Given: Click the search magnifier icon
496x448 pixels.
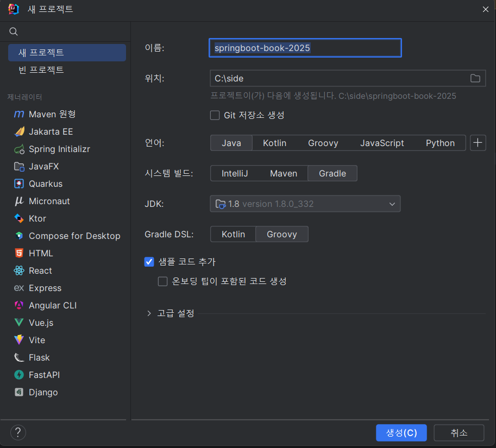Looking at the screenshot, I should pyautogui.click(x=13, y=31).
